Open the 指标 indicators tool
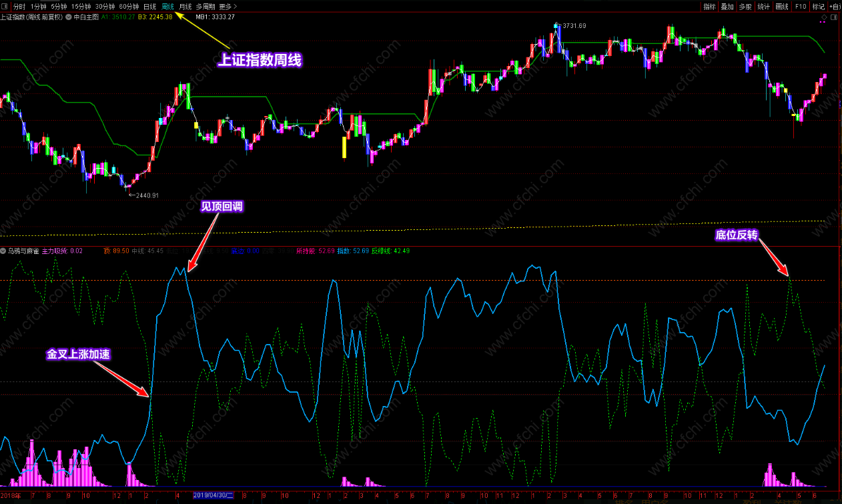842x504 pixels. coord(709,6)
